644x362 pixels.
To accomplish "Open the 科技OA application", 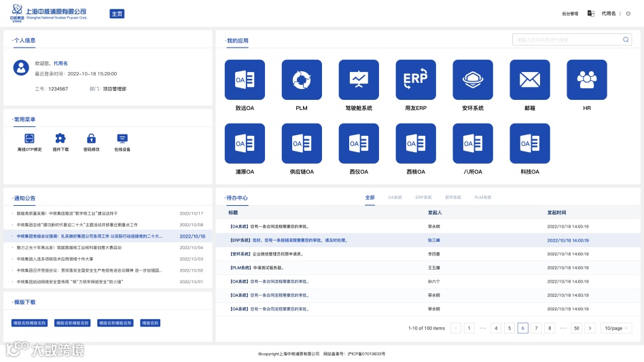I will [x=530, y=144].
